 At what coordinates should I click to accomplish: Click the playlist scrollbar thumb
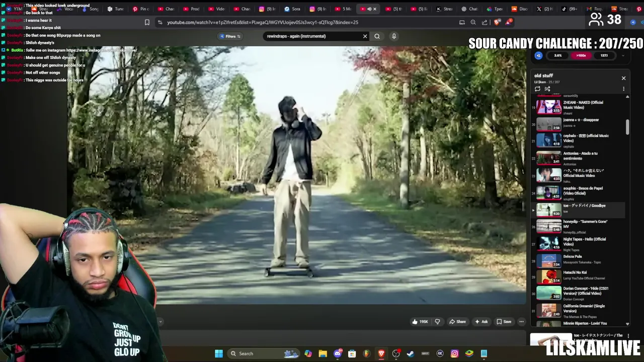[627, 127]
